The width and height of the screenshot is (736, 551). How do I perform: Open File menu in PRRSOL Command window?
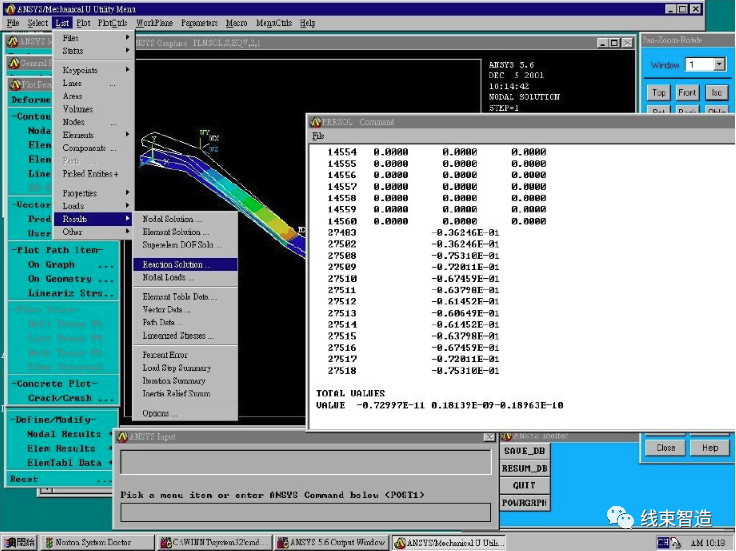click(318, 136)
